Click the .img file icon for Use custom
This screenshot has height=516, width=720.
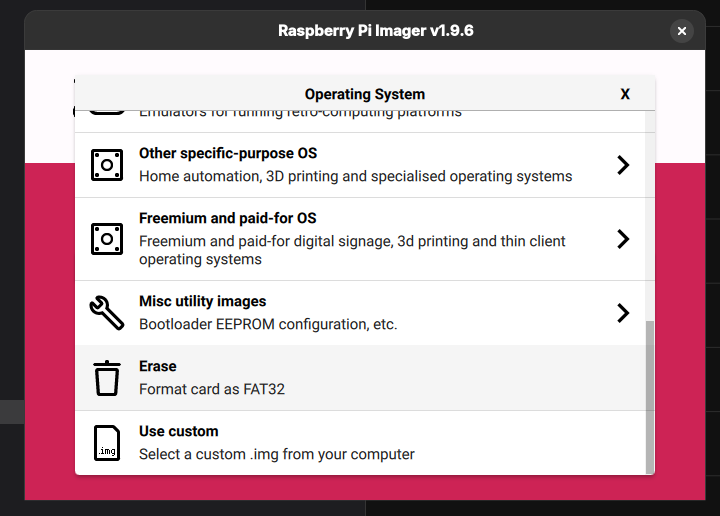pyautogui.click(x=107, y=443)
